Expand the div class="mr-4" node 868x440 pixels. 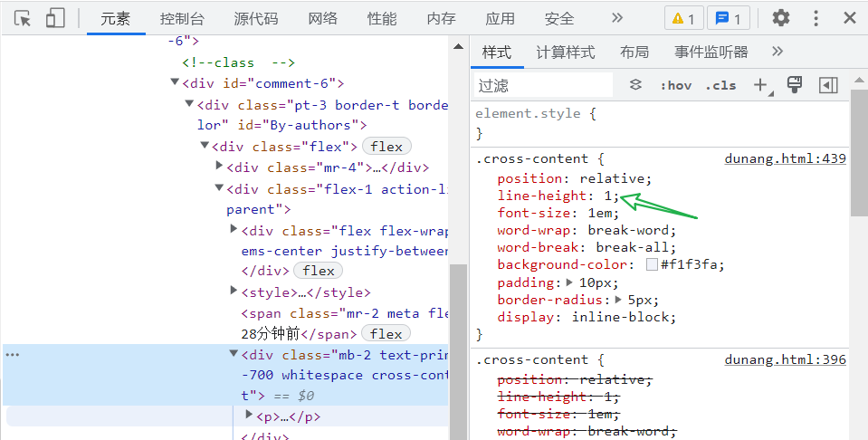pyautogui.click(x=220, y=167)
